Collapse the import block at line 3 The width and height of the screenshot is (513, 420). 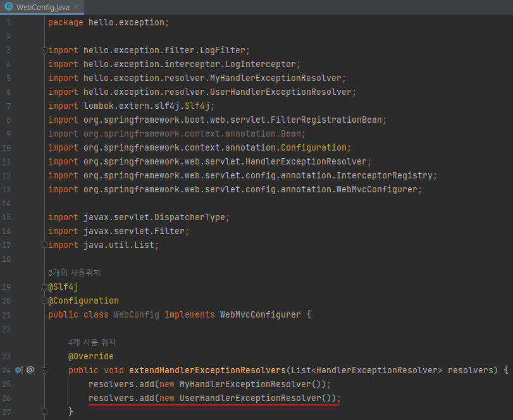[x=44, y=51]
